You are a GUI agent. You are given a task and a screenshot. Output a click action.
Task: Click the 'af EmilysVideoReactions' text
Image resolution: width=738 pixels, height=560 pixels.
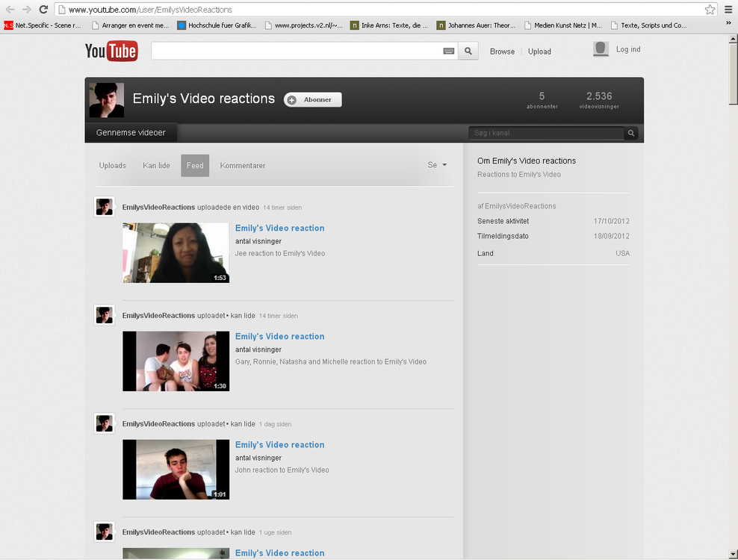[x=516, y=206]
